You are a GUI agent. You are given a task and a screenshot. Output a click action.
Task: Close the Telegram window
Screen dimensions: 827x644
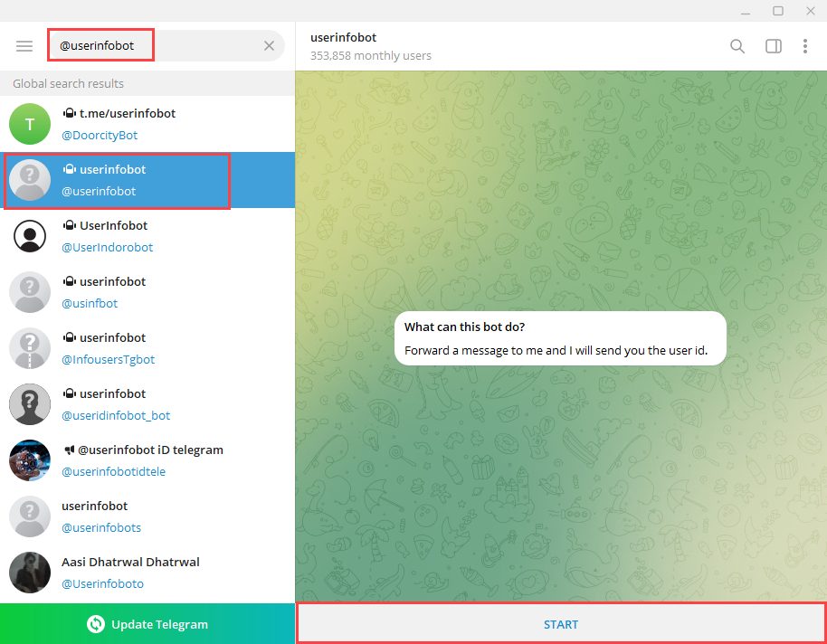(x=811, y=11)
